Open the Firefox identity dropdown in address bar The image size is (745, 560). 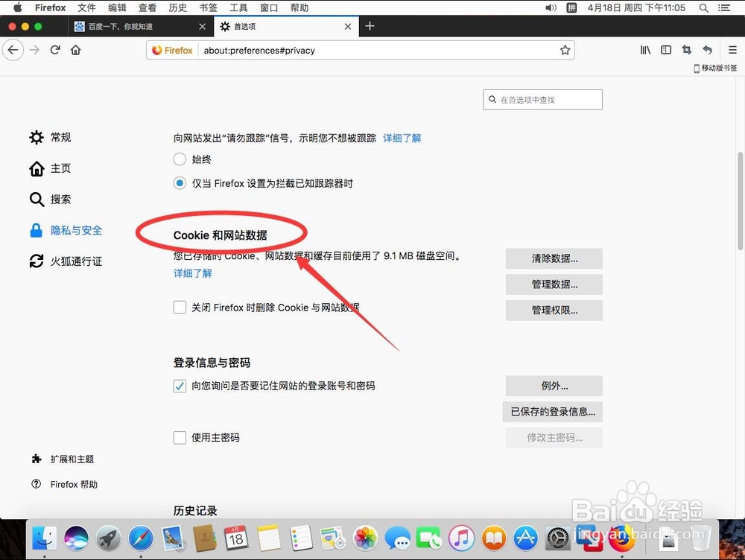tap(171, 50)
